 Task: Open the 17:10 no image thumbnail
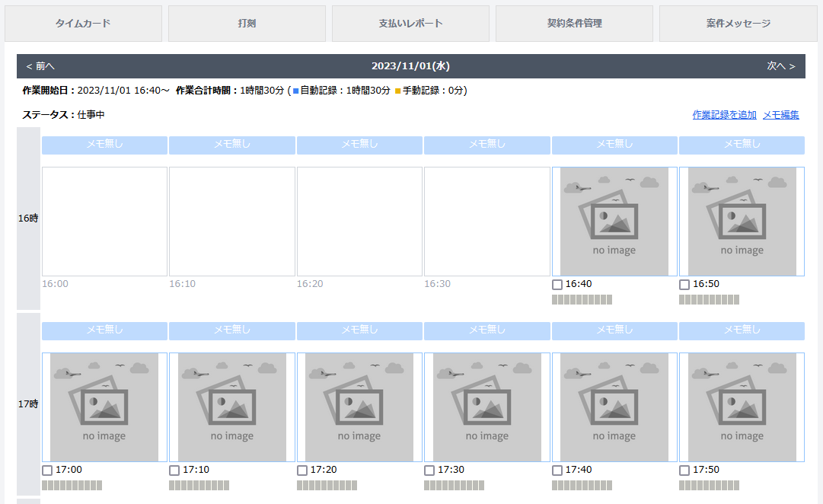231,407
